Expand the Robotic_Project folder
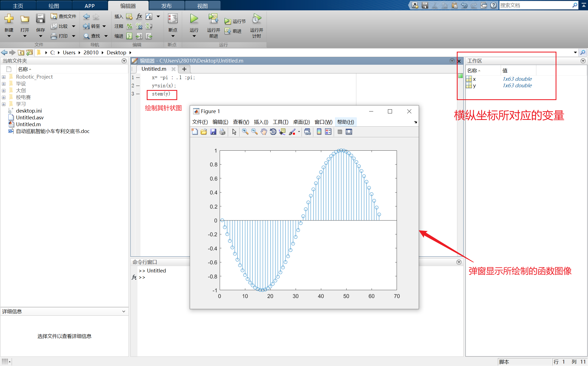588x366 pixels. 4,77
